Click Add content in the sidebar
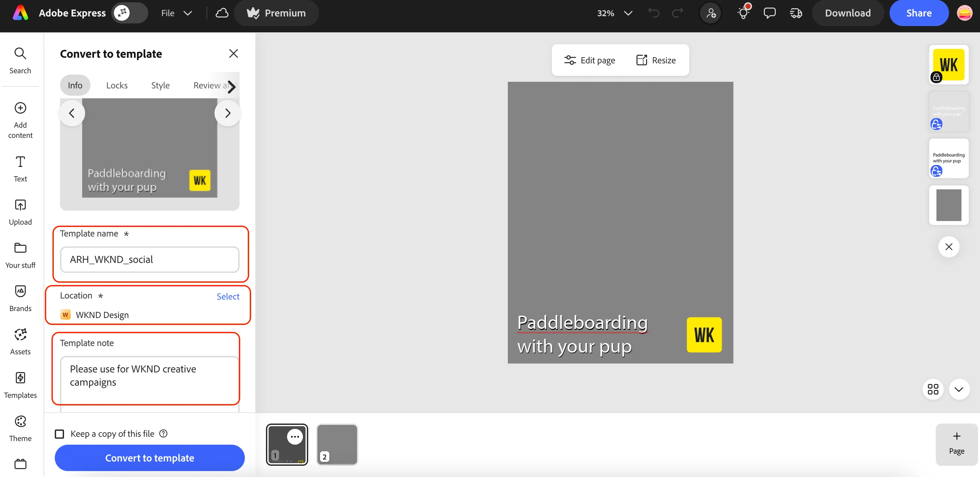 point(20,120)
